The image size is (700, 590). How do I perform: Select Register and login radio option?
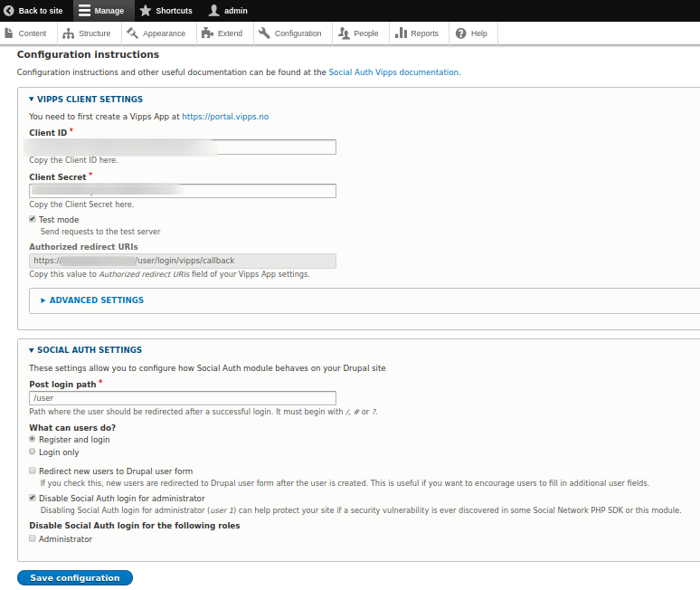click(33, 439)
